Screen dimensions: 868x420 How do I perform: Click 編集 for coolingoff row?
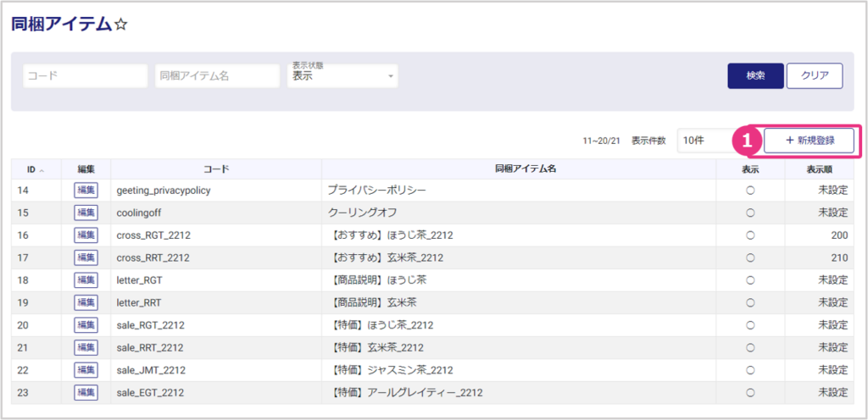(x=86, y=213)
